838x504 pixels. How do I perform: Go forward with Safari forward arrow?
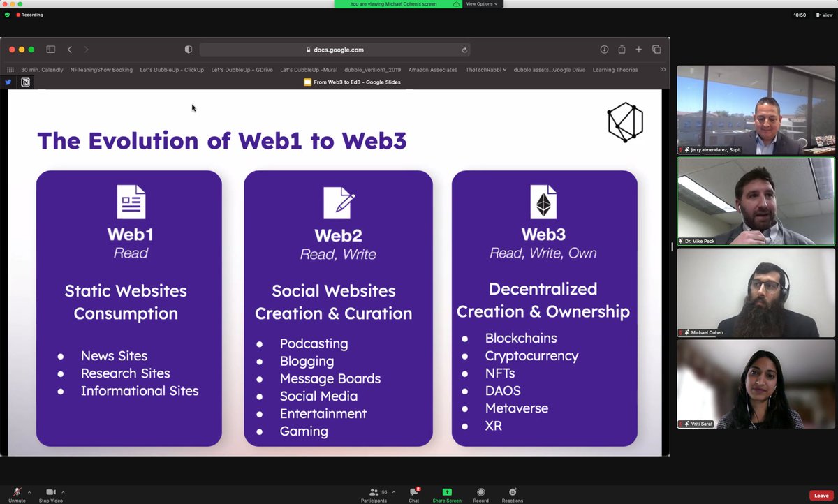tap(87, 50)
